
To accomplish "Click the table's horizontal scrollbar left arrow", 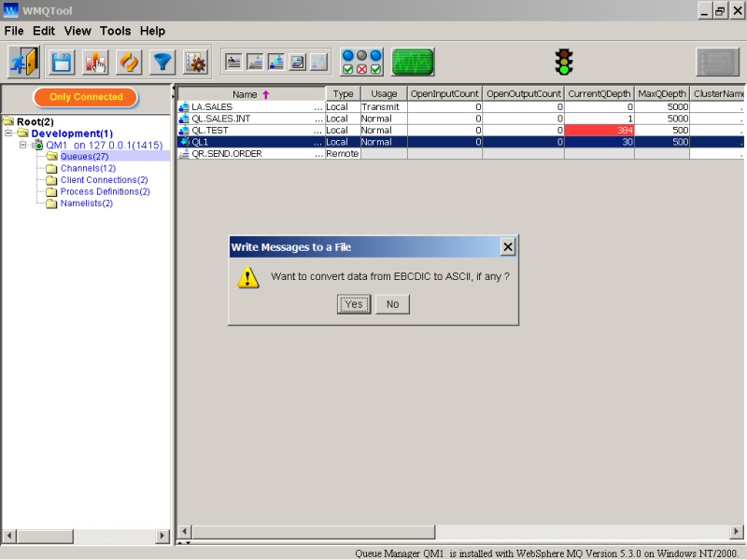I will pyautogui.click(x=185, y=531).
